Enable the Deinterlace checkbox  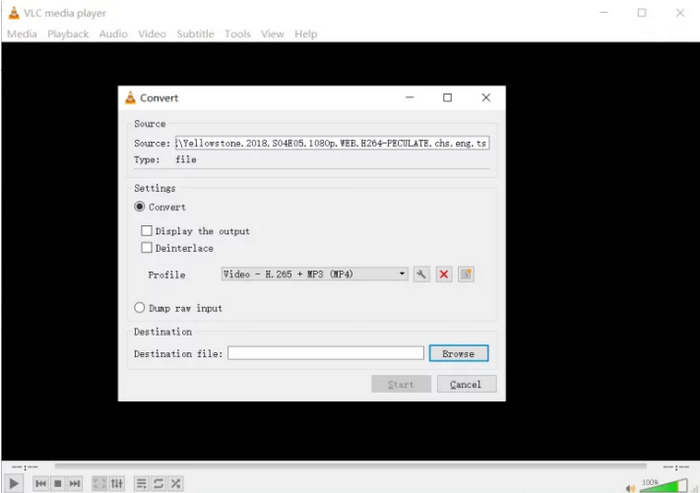point(146,247)
